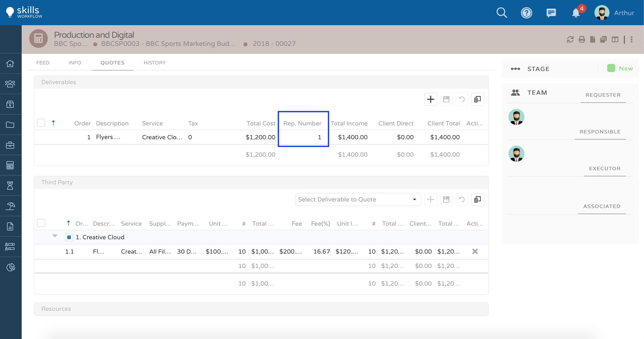
Task: Save Third Party grid with disk icon
Action: (x=446, y=199)
